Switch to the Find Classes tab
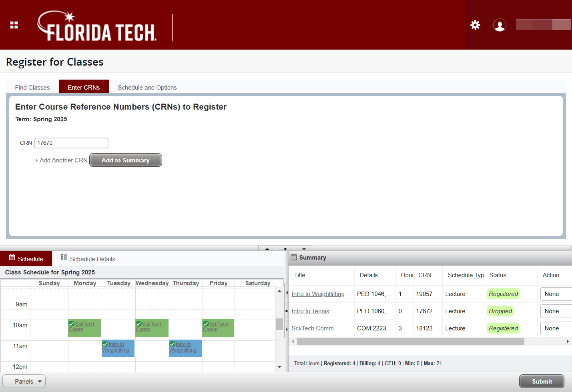572x392 pixels. tap(32, 87)
